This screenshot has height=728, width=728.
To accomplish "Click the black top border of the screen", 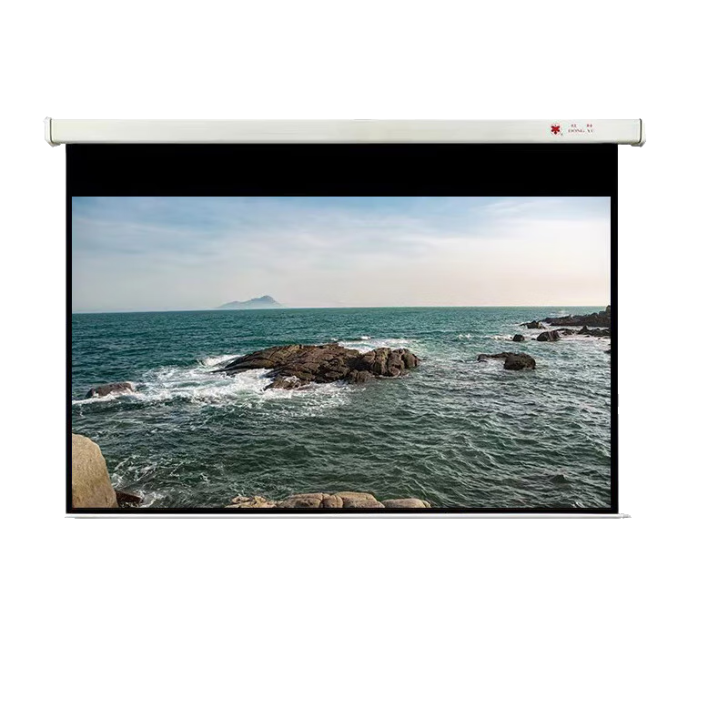I will (341, 170).
